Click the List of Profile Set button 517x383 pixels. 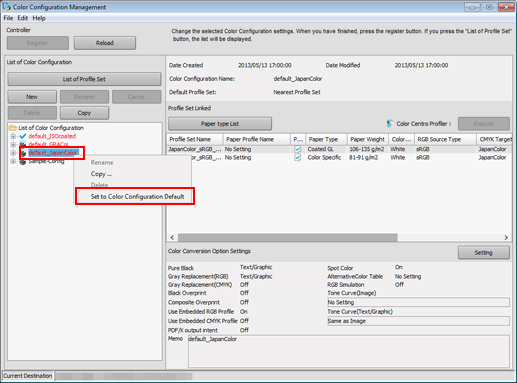click(84, 79)
